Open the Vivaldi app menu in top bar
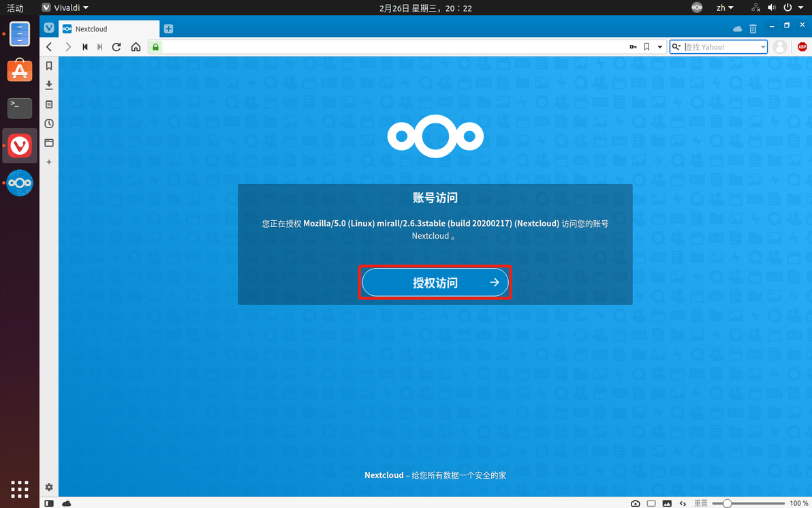812x508 pixels. point(65,8)
